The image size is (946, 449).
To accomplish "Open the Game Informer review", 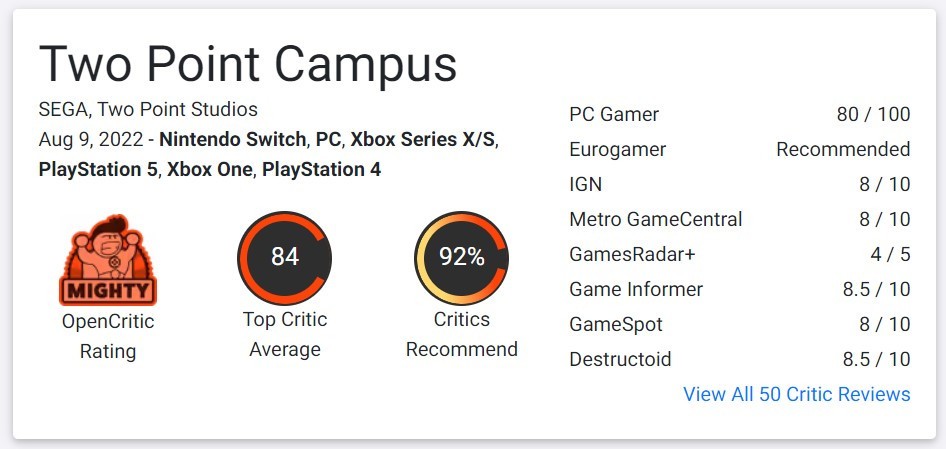I will tap(740, 289).
